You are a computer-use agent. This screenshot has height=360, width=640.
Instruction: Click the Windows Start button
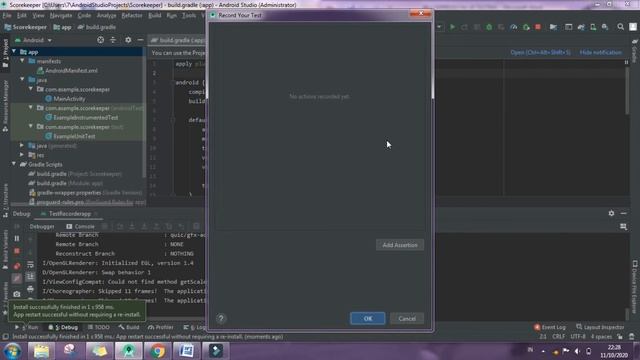point(12,351)
